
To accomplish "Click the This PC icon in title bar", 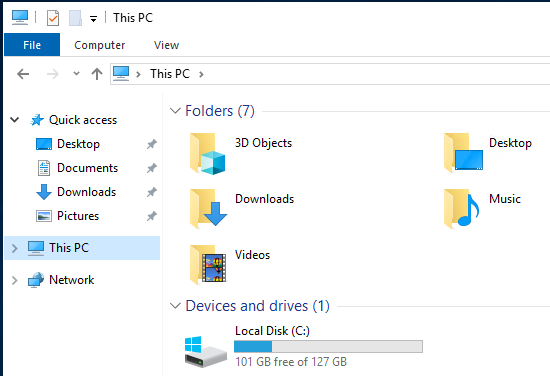I will pos(20,18).
